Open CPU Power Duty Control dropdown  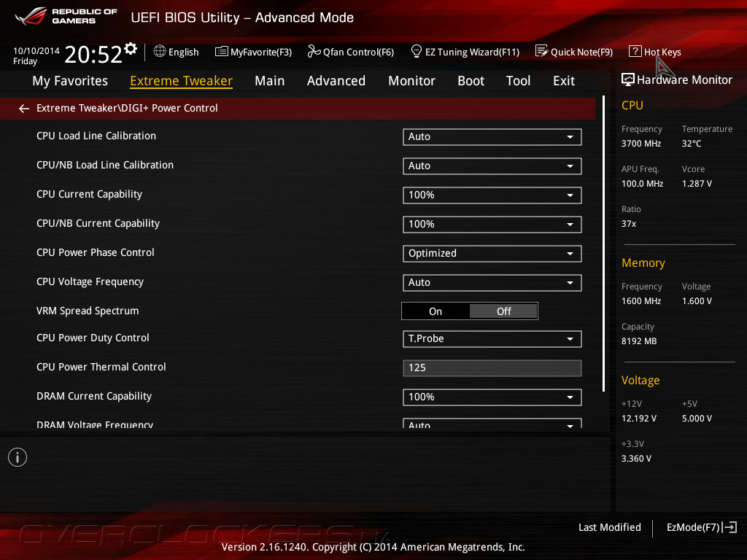(492, 339)
